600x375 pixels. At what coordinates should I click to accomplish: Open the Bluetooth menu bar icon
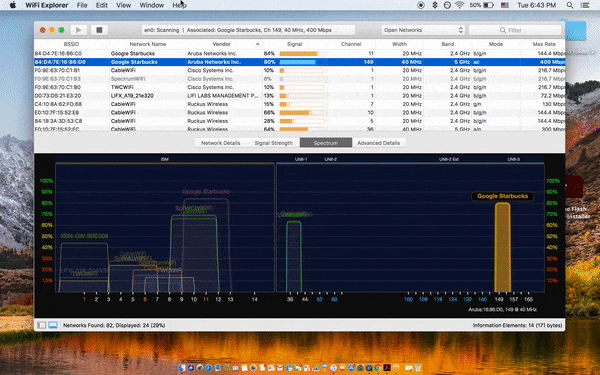pyautogui.click(x=435, y=5)
